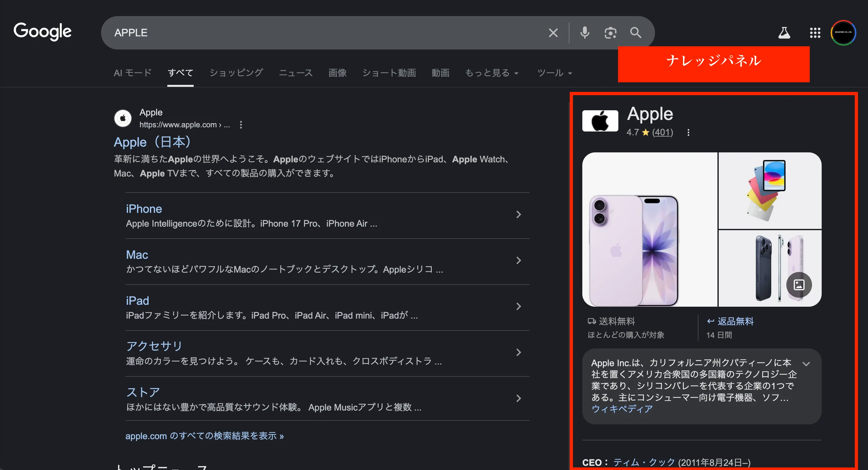
Task: Open the Apple（日本）result link
Action: point(152,142)
